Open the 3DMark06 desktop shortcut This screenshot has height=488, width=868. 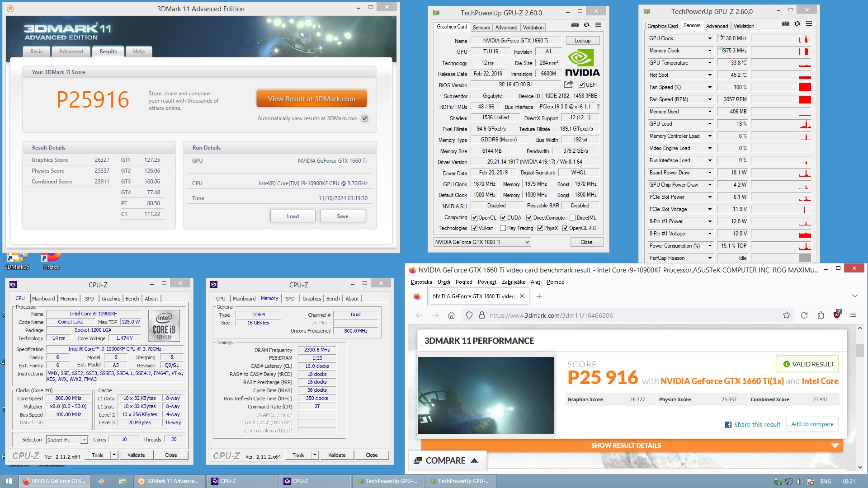tap(17, 261)
